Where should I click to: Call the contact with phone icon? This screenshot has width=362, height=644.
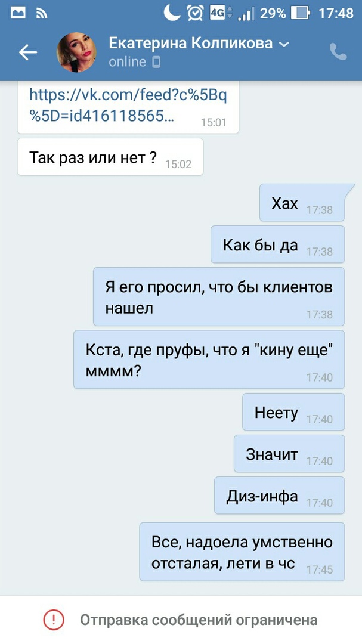(338, 52)
